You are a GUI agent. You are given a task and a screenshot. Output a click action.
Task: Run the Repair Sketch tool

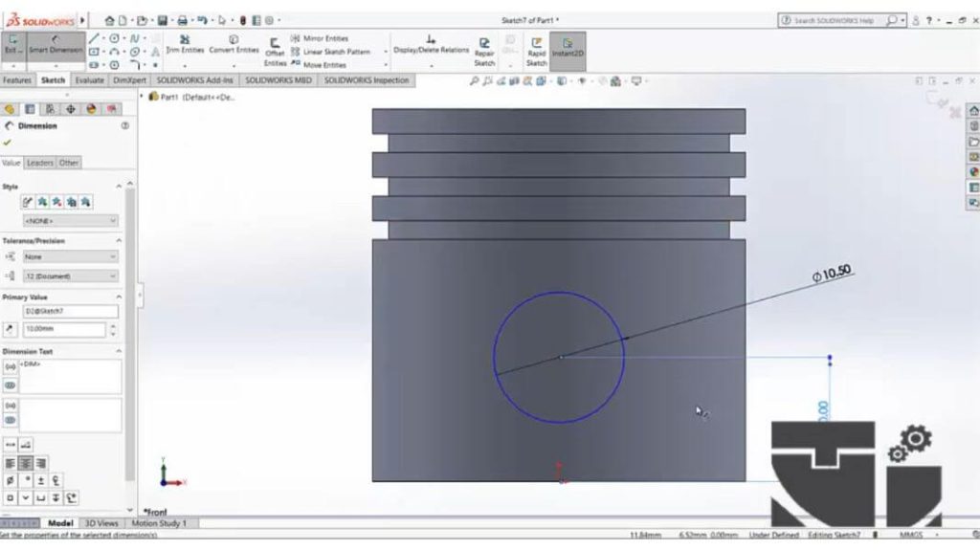[x=484, y=46]
